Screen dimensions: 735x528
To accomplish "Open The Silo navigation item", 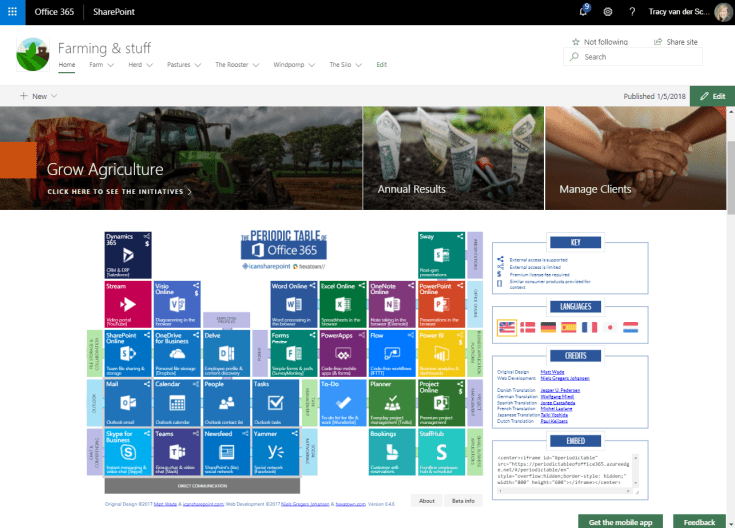I will click(x=345, y=64).
